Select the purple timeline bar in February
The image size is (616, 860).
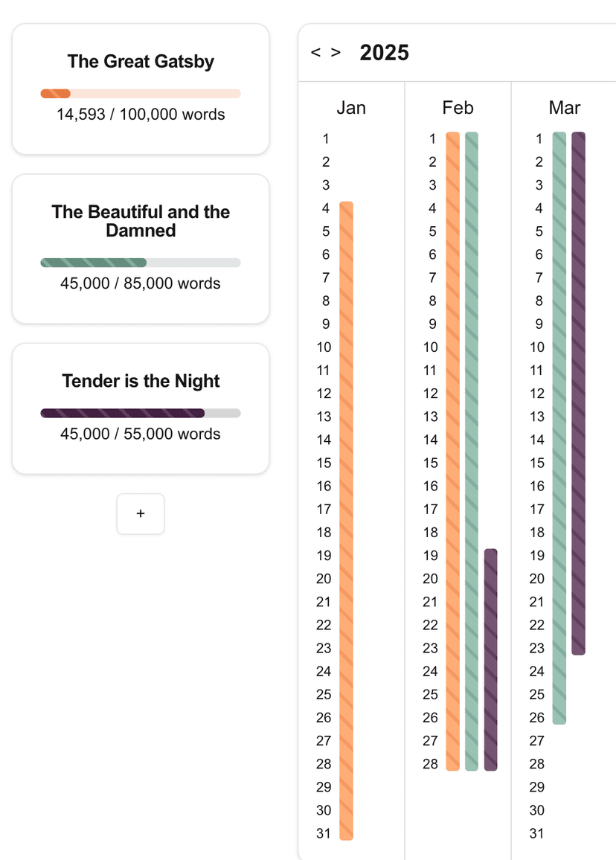coord(491,660)
